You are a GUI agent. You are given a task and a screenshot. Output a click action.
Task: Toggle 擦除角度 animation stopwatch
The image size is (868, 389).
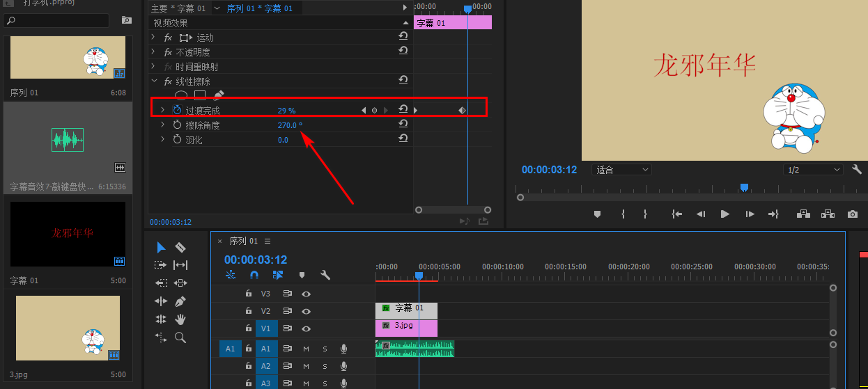(x=177, y=125)
